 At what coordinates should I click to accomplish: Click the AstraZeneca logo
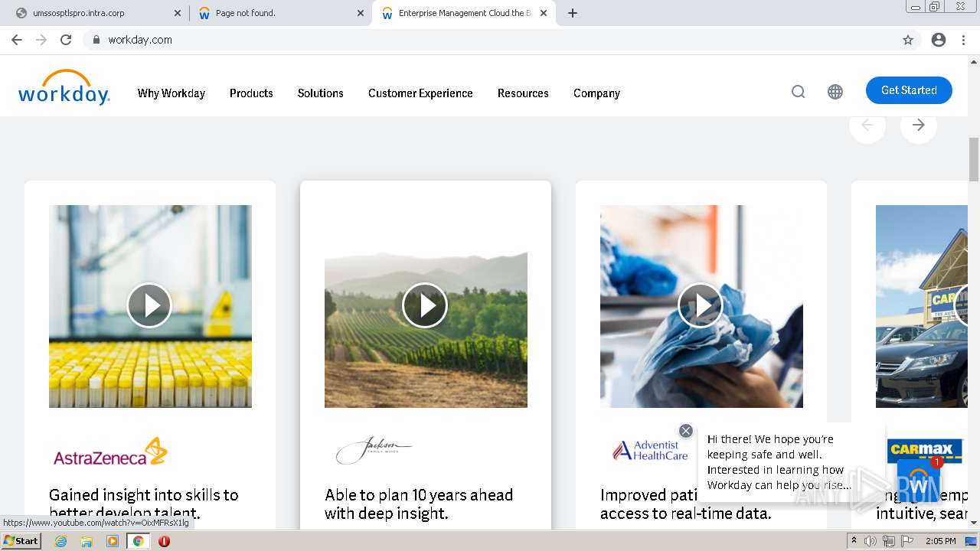[x=110, y=452]
